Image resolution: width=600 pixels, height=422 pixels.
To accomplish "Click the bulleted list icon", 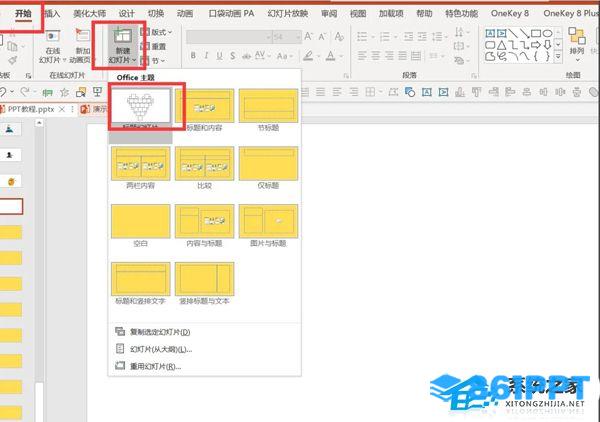I will click(362, 37).
